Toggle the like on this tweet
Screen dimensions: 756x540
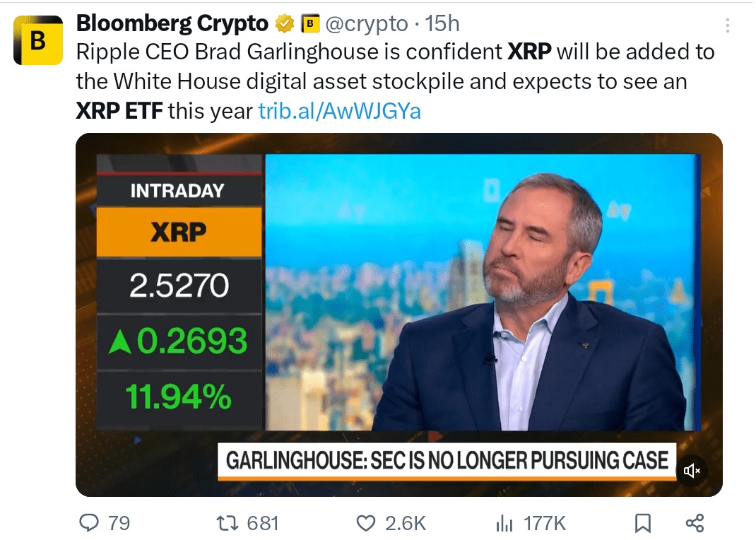click(x=366, y=523)
